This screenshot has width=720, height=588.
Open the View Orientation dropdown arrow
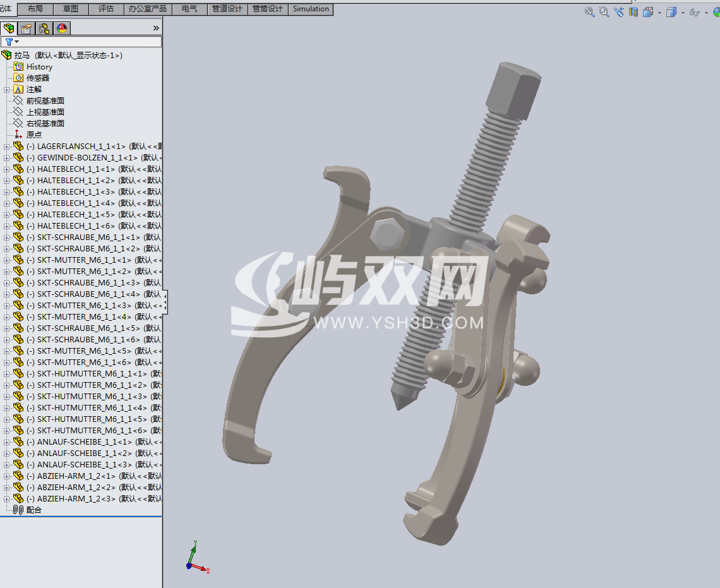click(x=659, y=13)
